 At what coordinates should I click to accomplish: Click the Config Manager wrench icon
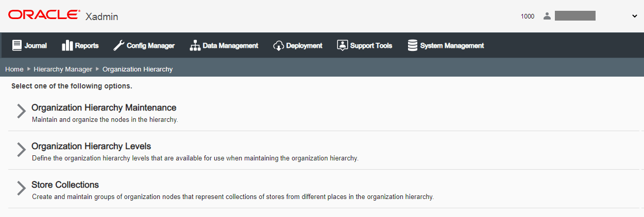(118, 45)
